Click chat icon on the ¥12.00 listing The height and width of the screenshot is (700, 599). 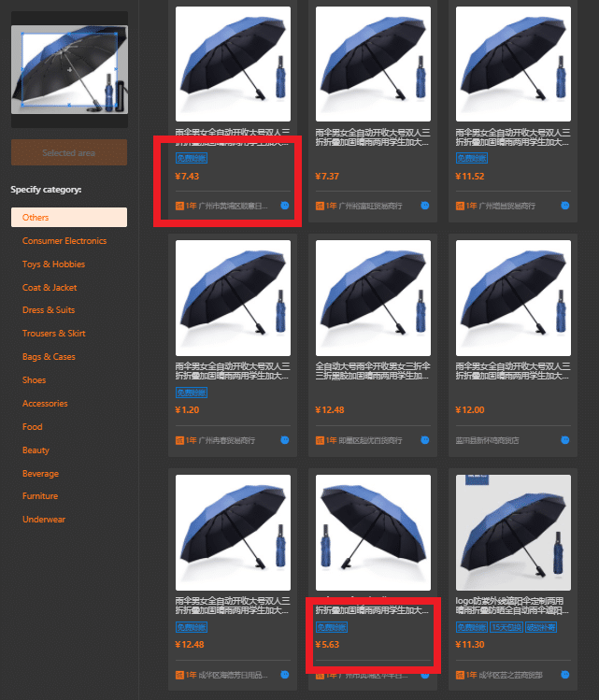(565, 440)
